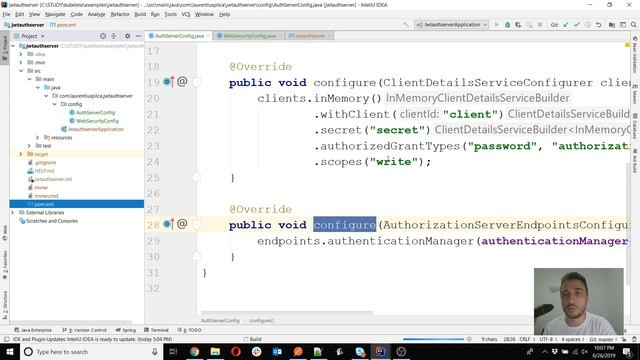This screenshot has width=640, height=360.
Task: Toggle fold marker at line 19
Action: click(x=197, y=82)
